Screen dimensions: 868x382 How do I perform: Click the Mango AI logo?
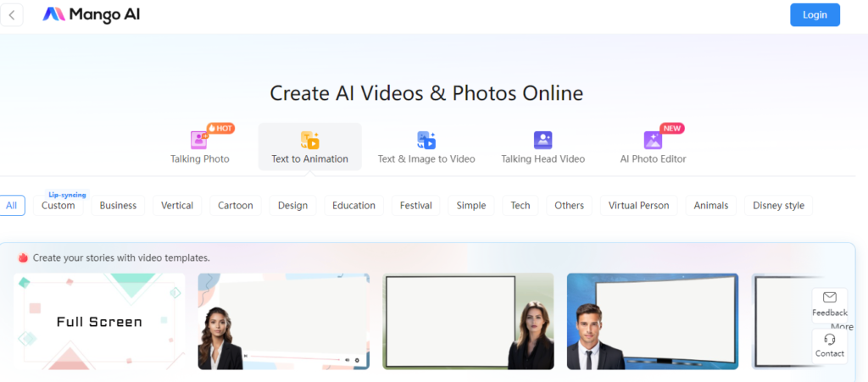click(x=92, y=15)
